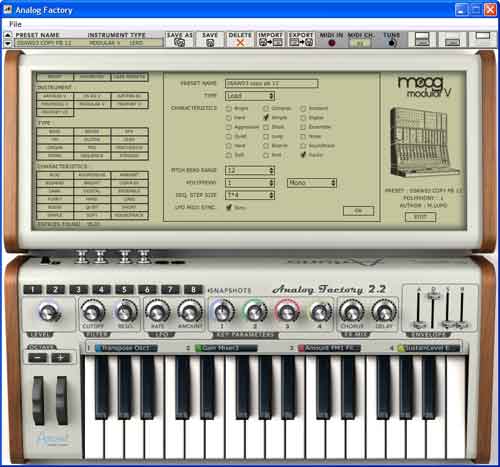Image resolution: width=500 pixels, height=467 pixels.
Task: Filter presets by Modular V instrument
Action: tap(92, 104)
